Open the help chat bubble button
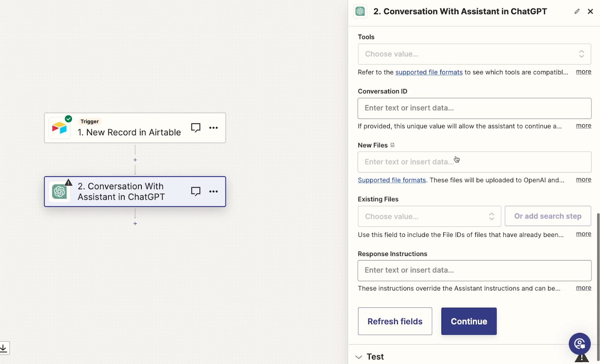600x364 pixels. 579,343
